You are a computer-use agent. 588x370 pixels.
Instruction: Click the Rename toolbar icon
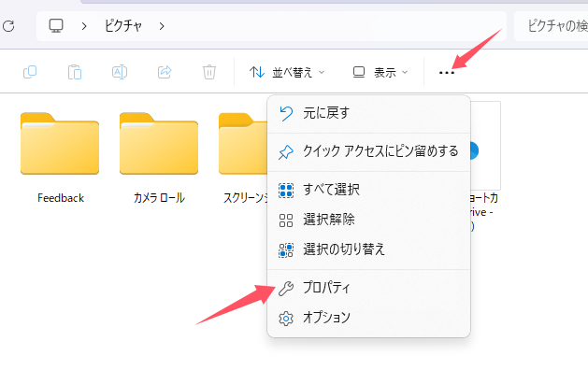click(120, 72)
